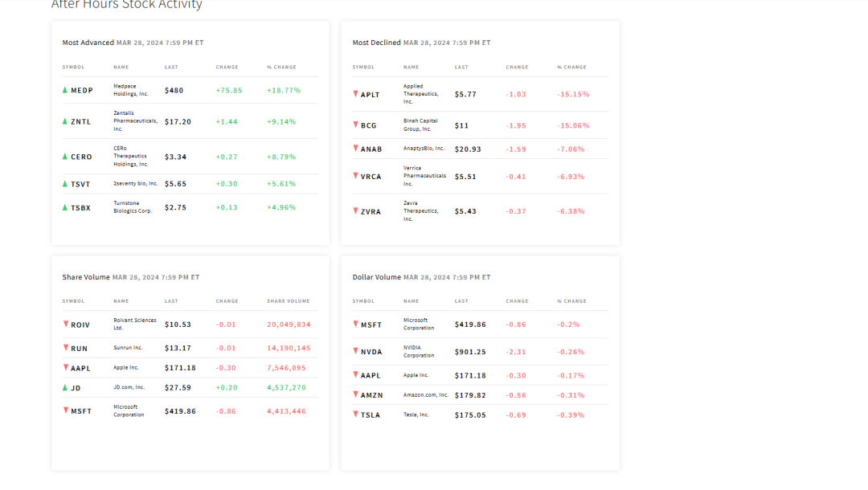This screenshot has height=490, width=868.
Task: Click the red down arrow beside ZVRA
Action: pos(355,211)
